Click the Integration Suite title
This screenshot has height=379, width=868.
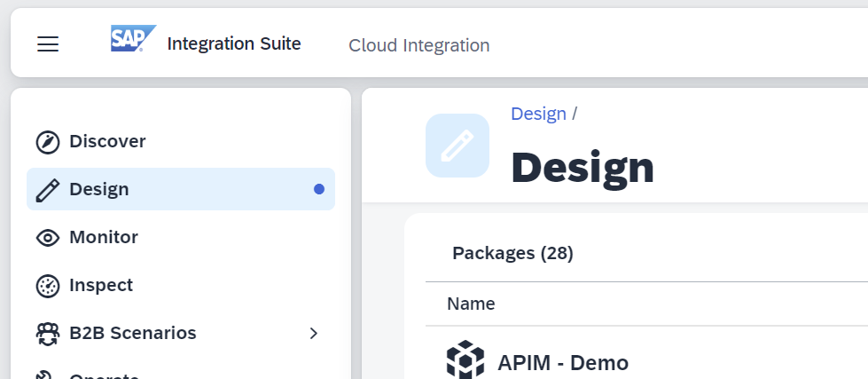(234, 43)
